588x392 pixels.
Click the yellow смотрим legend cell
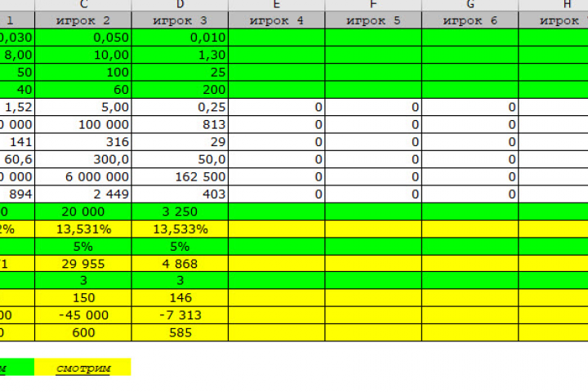pos(83,367)
